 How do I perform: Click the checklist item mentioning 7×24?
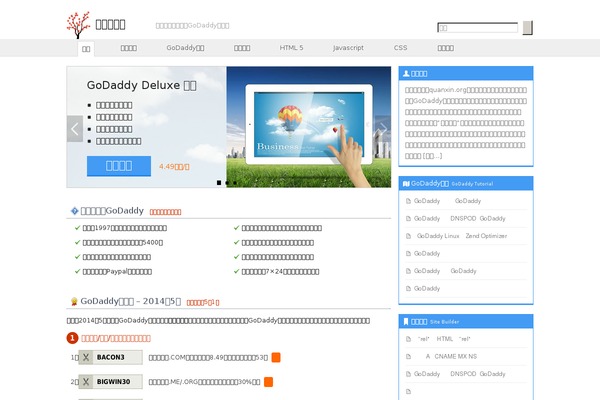280,272
